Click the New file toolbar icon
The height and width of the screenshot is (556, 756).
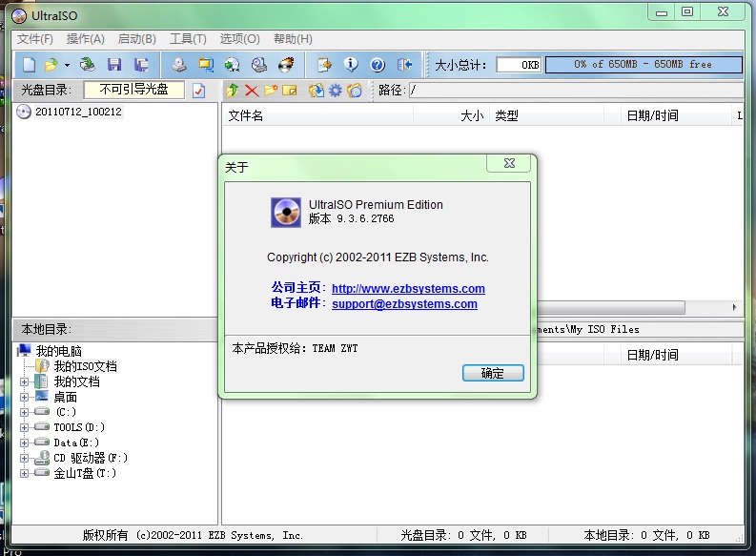click(30, 65)
